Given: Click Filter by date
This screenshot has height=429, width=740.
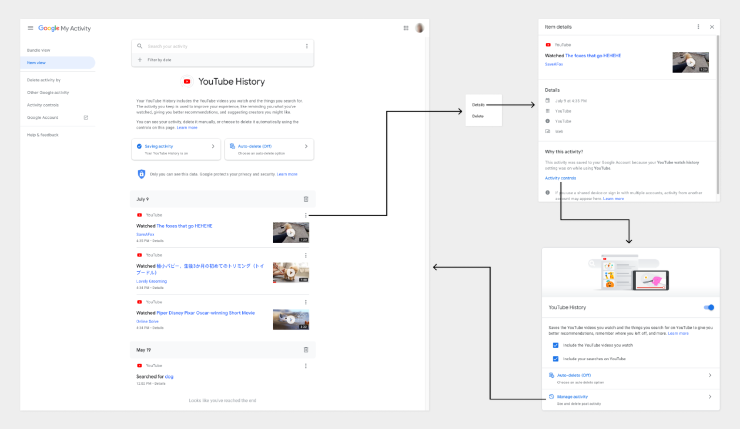Looking at the screenshot, I should click(159, 60).
